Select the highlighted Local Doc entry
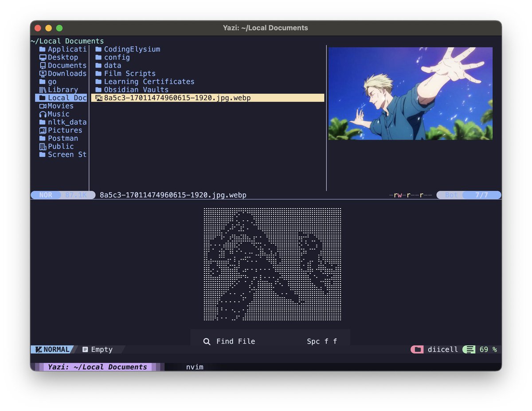The width and height of the screenshot is (532, 411). coord(61,98)
